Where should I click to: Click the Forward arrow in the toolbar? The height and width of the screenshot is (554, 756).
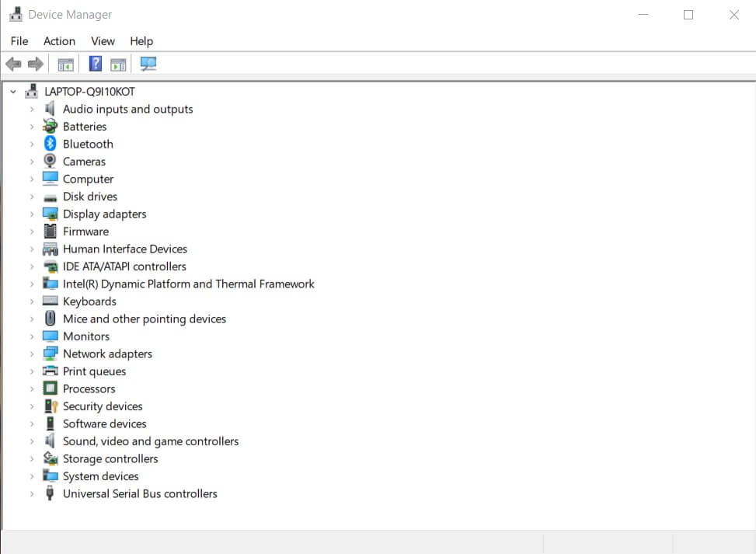36,64
